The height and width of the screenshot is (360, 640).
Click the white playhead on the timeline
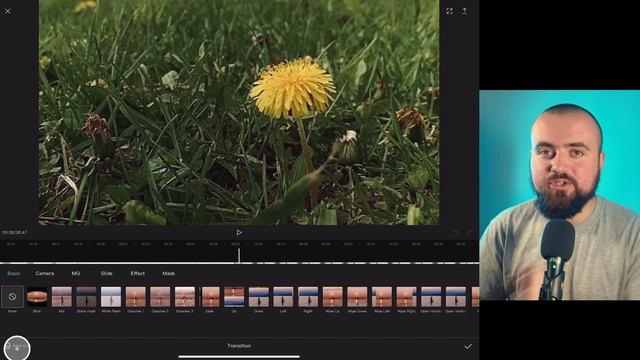click(x=239, y=255)
